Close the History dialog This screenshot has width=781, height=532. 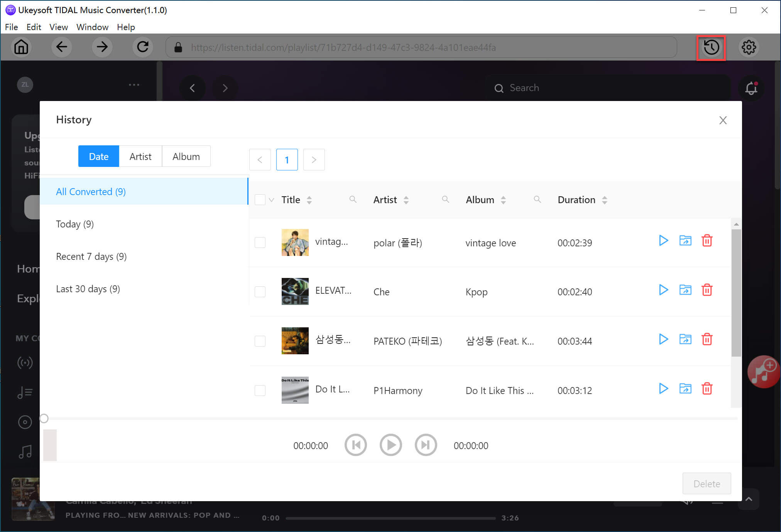(x=723, y=120)
